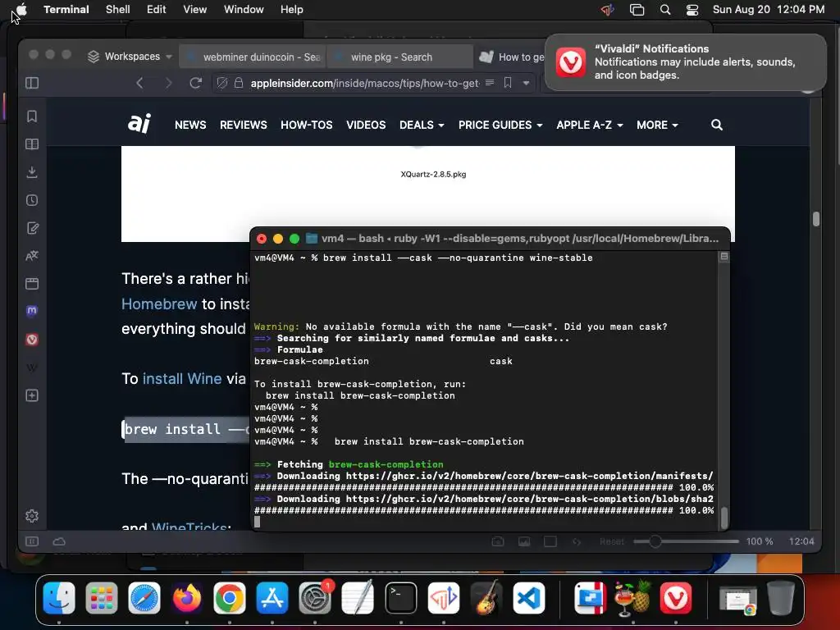Switch to the How to get tab
840x630 pixels.
point(510,57)
